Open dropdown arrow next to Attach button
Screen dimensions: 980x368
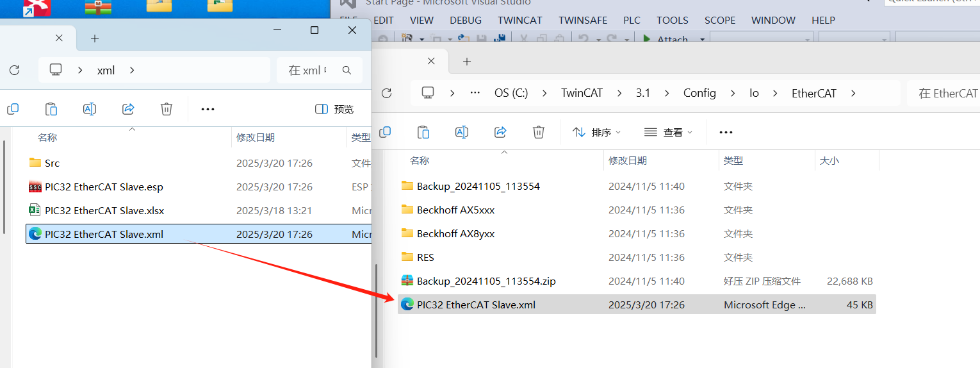(702, 40)
